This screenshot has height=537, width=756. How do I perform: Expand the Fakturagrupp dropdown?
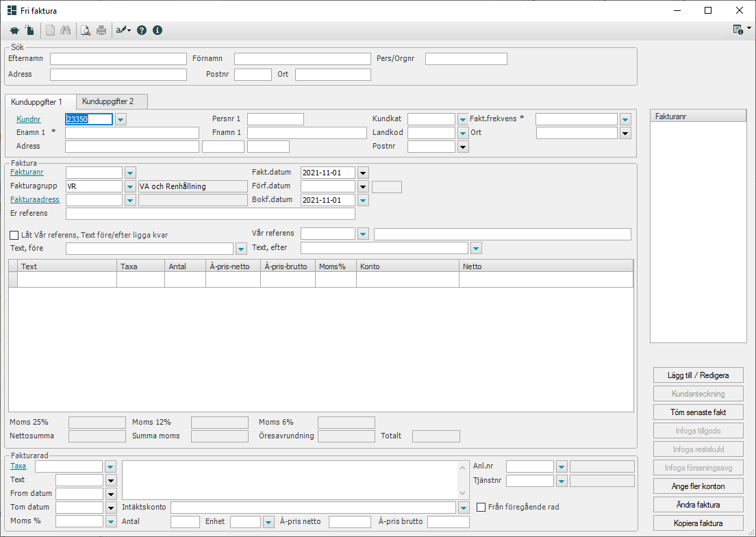tap(131, 186)
